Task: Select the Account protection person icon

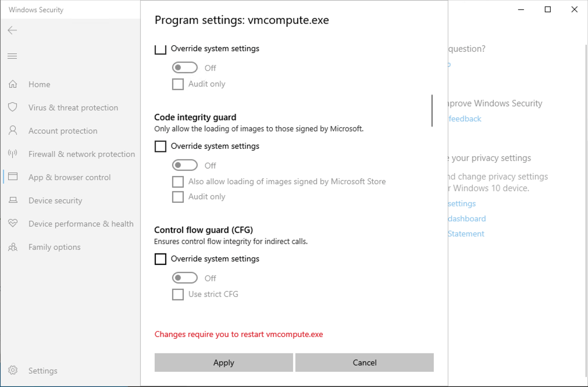Action: tap(13, 131)
